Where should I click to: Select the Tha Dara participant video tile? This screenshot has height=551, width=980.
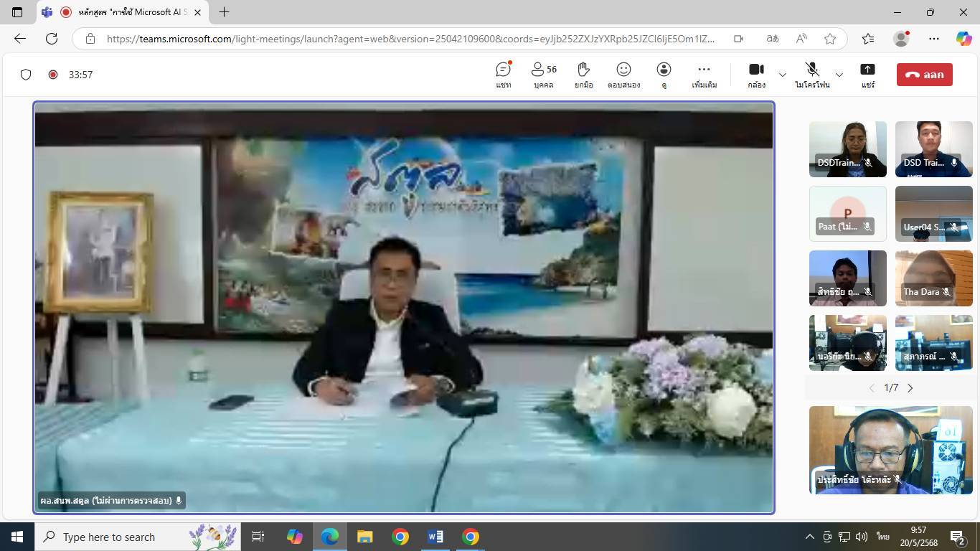(x=933, y=278)
